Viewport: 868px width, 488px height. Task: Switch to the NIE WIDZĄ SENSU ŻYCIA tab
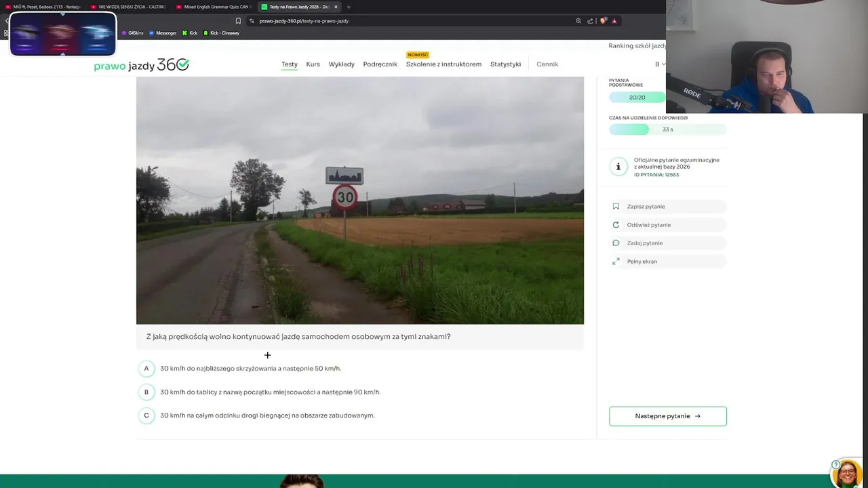pos(128,7)
